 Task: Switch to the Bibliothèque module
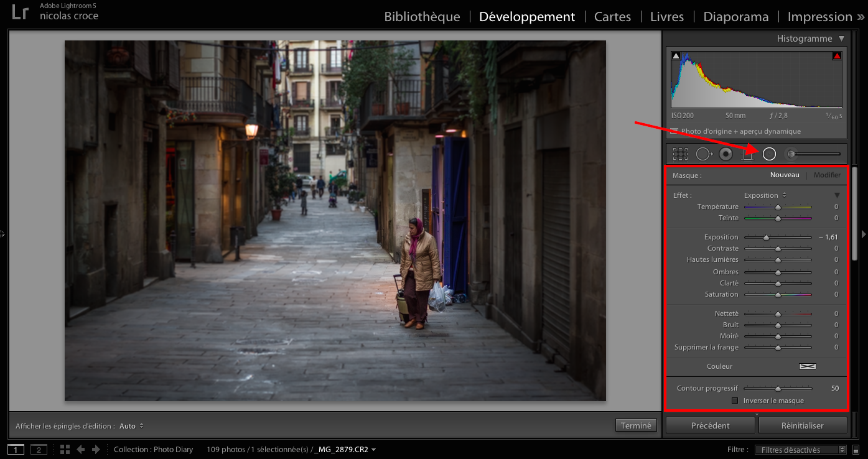[x=422, y=17]
